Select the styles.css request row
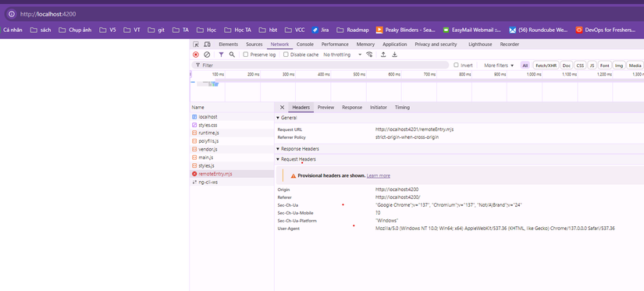 [x=232, y=125]
